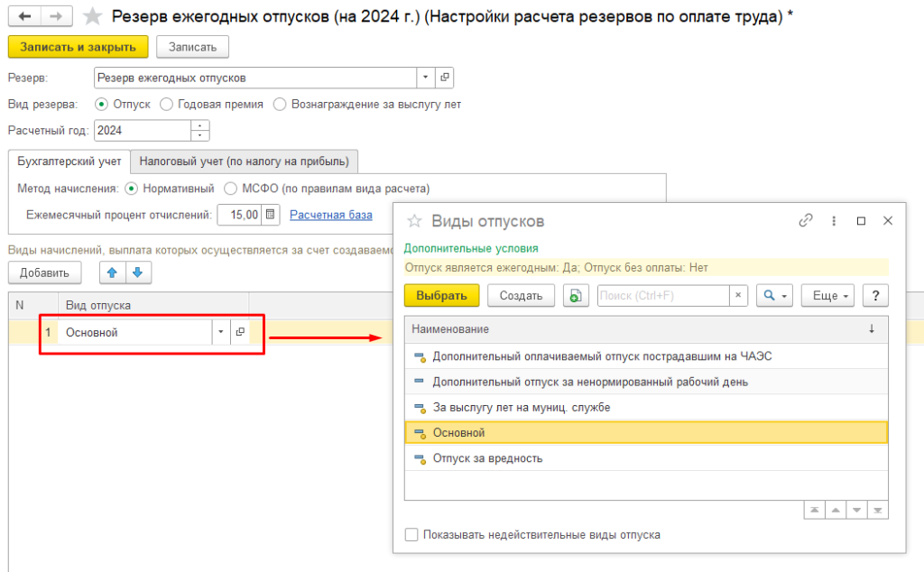
Task: Expand the Резерв dropdown list
Action: pos(425,78)
